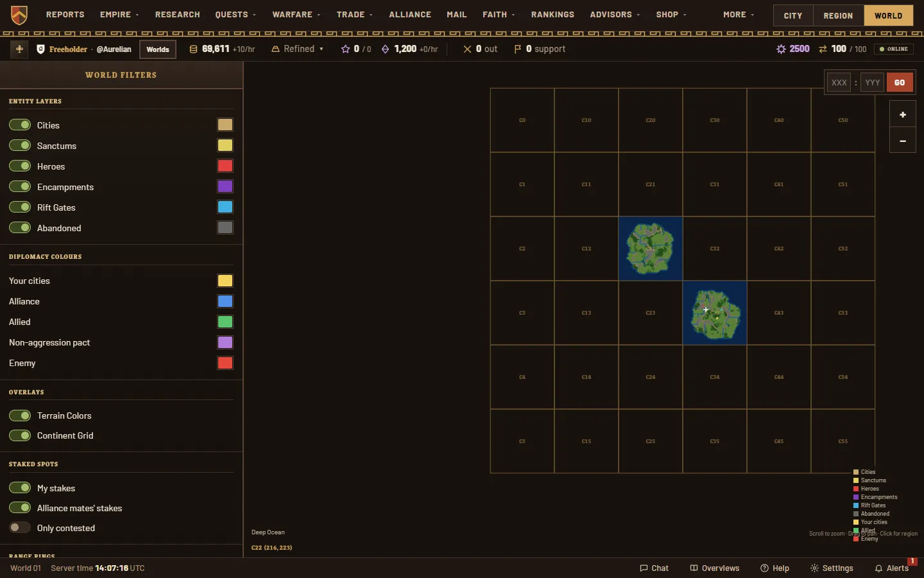The height and width of the screenshot is (578, 924).
Task: Click the Heroes red color swatch
Action: click(225, 166)
